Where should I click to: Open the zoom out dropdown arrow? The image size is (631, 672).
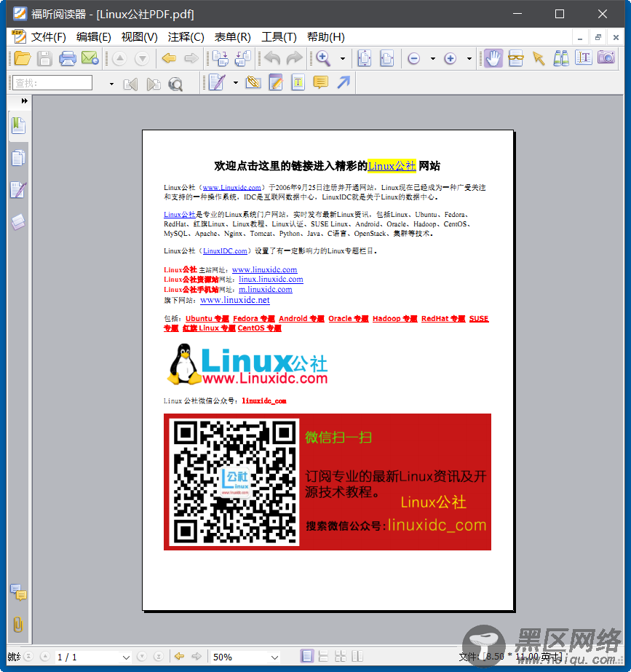(x=433, y=58)
